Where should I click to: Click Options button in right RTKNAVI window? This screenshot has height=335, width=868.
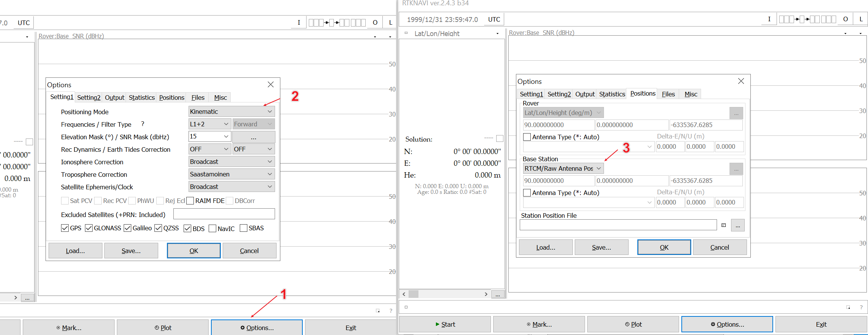pos(727,324)
